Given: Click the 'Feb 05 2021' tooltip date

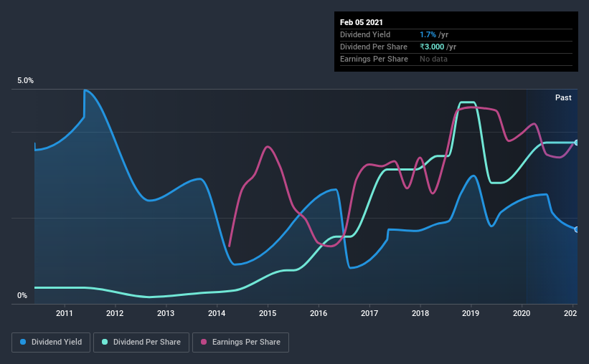Looking at the screenshot, I should [362, 22].
